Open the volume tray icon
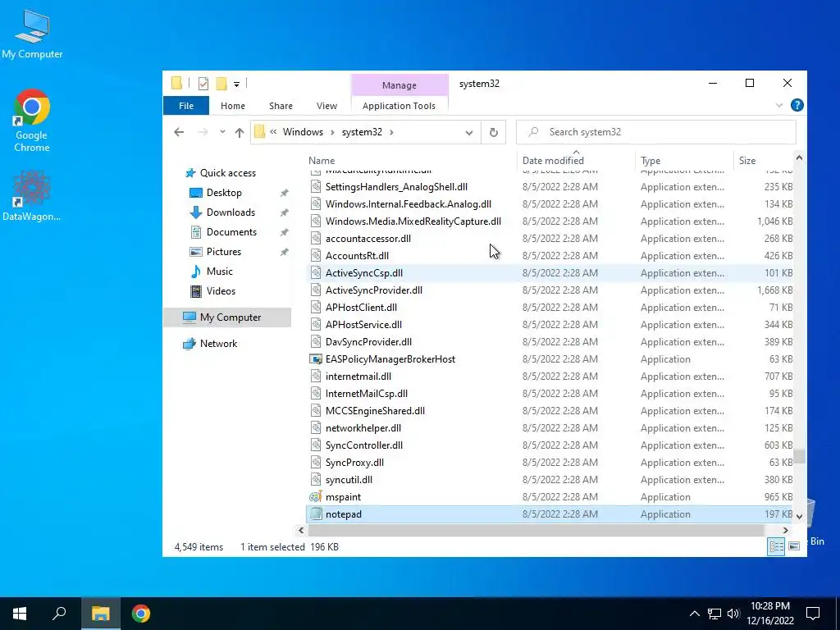Image resolution: width=840 pixels, height=630 pixels. pos(733,614)
